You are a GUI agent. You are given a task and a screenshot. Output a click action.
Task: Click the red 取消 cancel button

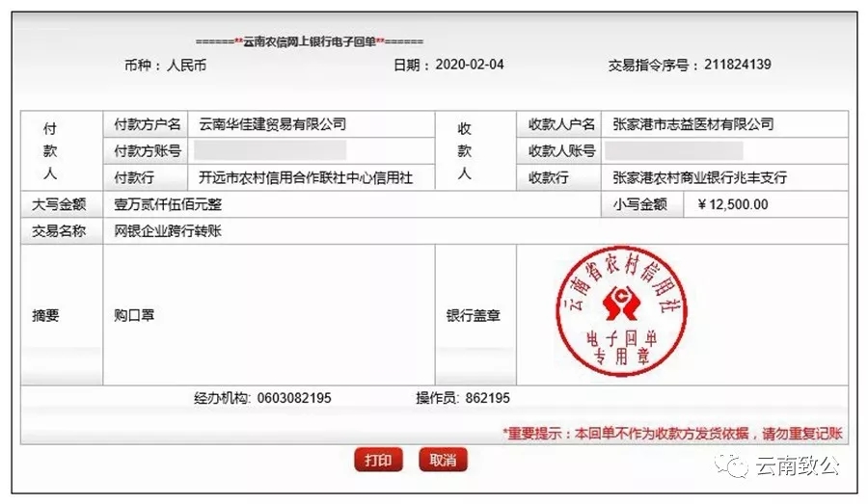click(x=443, y=460)
